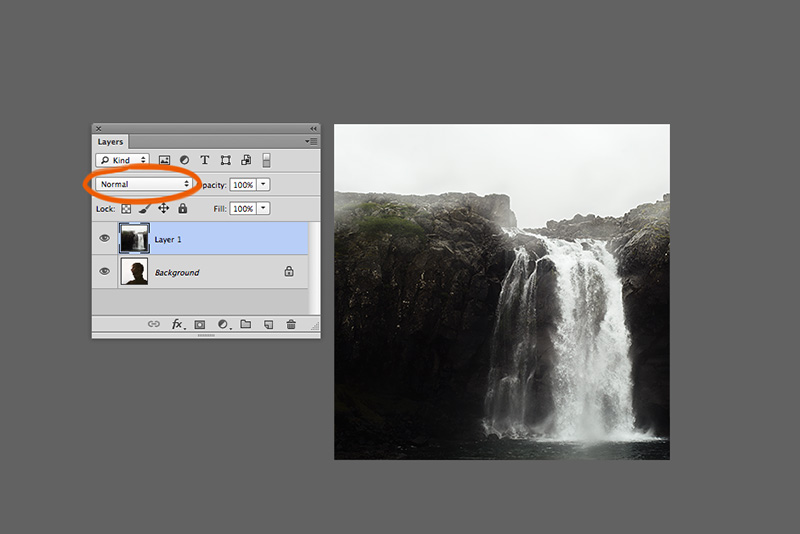800x534 pixels.
Task: Select the Layer 1 name
Action: 168,239
